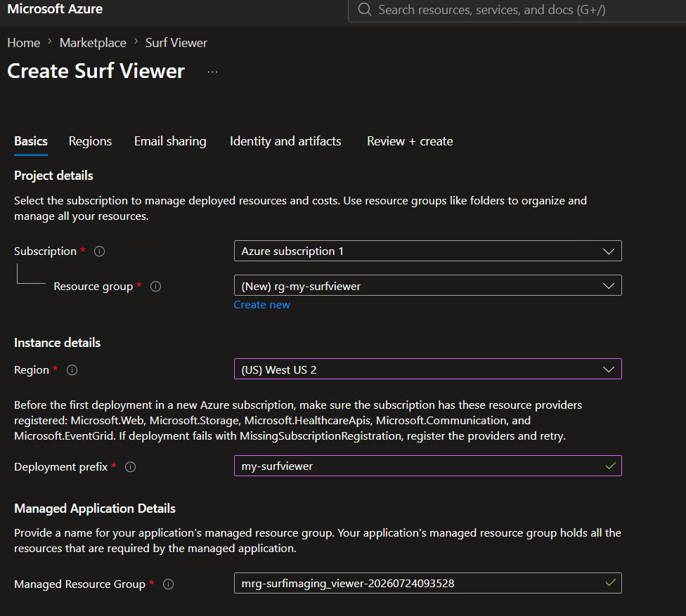This screenshot has width=686, height=616.
Task: Click the Managed Resource Group field label
Action: click(x=79, y=584)
